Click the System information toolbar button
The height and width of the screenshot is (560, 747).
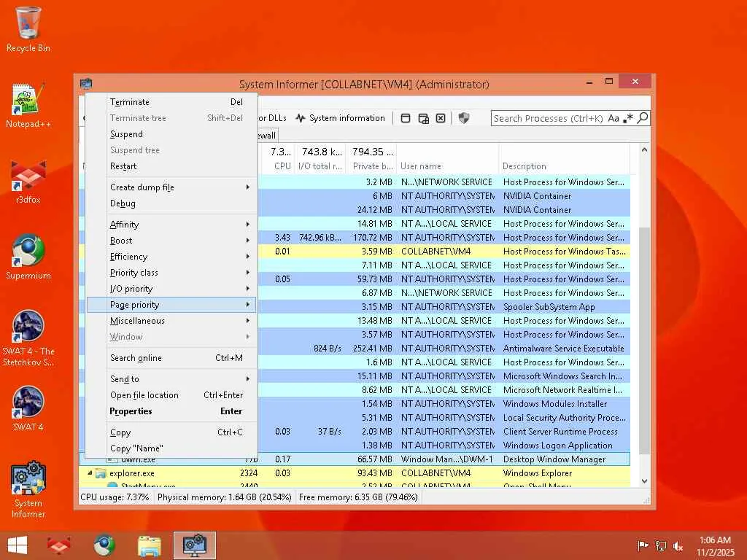coord(340,118)
